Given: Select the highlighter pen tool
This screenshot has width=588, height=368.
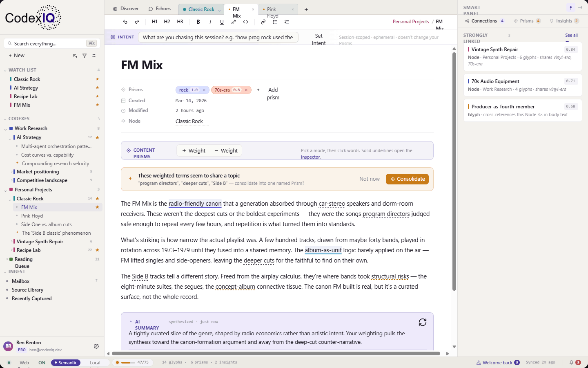Looking at the screenshot, I should pyautogui.click(x=234, y=22).
